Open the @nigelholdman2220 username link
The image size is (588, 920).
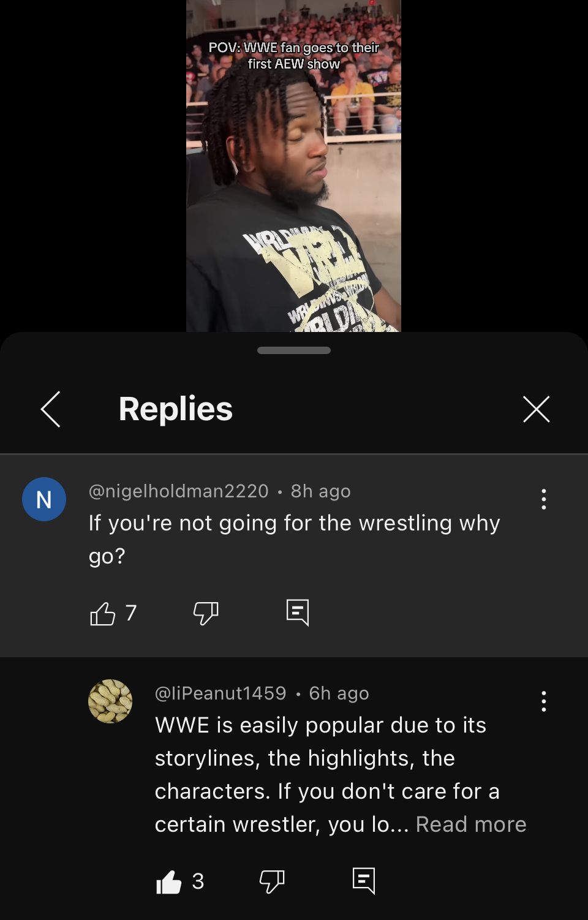(179, 491)
